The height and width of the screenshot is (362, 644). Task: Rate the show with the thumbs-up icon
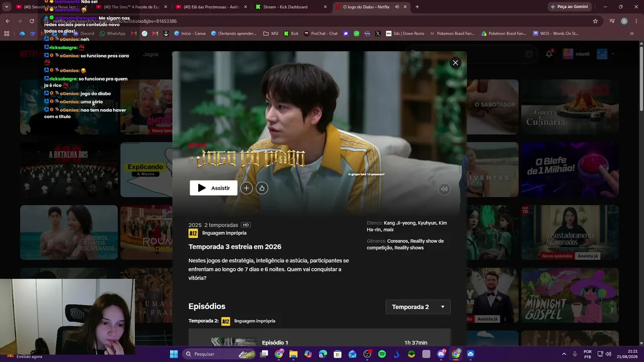click(262, 188)
